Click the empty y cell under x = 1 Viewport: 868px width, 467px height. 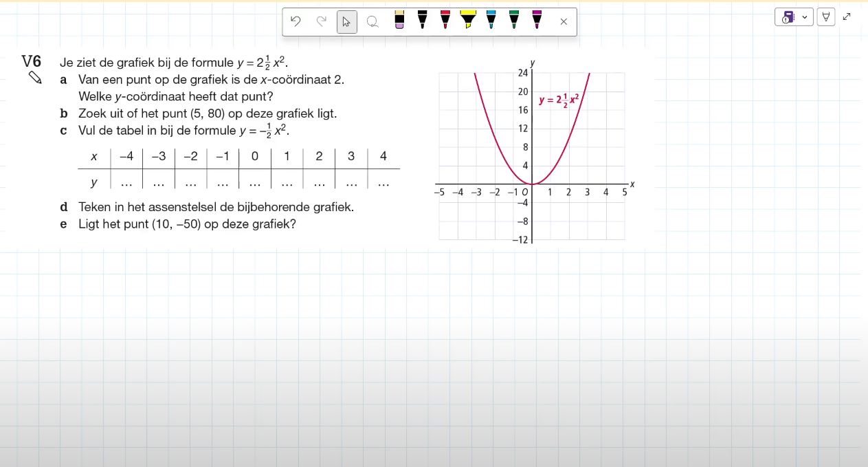click(x=287, y=183)
